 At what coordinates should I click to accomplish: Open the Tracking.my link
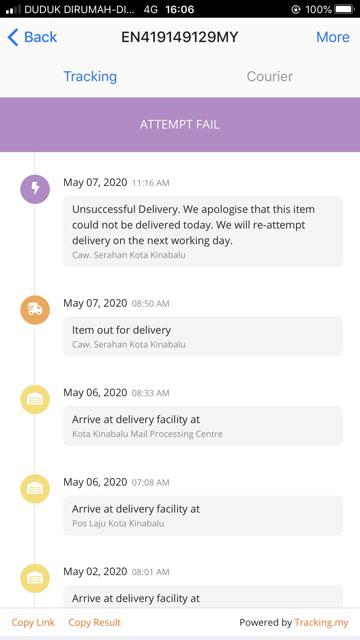coord(321,622)
